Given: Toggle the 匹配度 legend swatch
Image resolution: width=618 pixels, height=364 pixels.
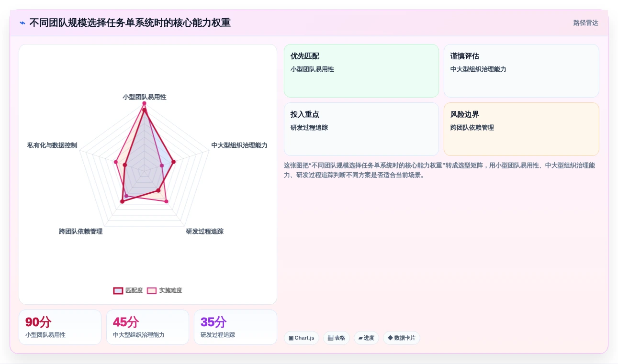Looking at the screenshot, I should (118, 290).
